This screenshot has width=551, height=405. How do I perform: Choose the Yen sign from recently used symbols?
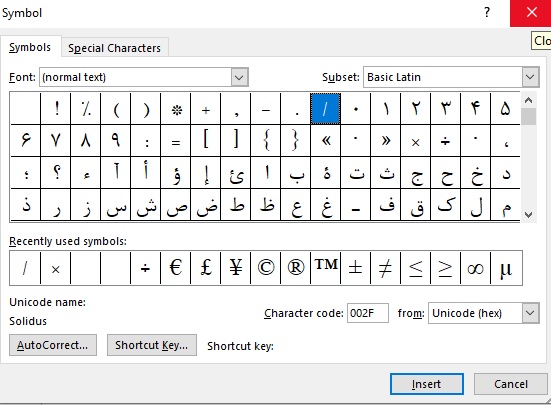235,268
